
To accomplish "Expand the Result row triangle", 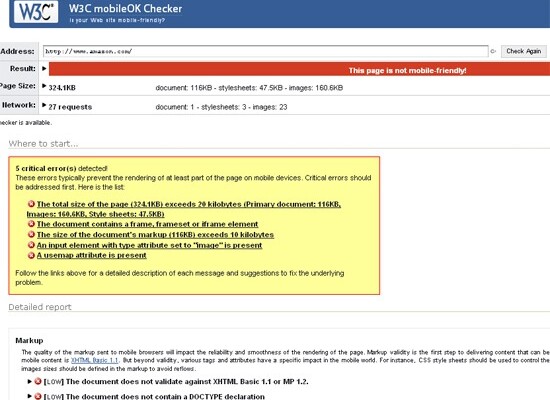I will tap(44, 68).
